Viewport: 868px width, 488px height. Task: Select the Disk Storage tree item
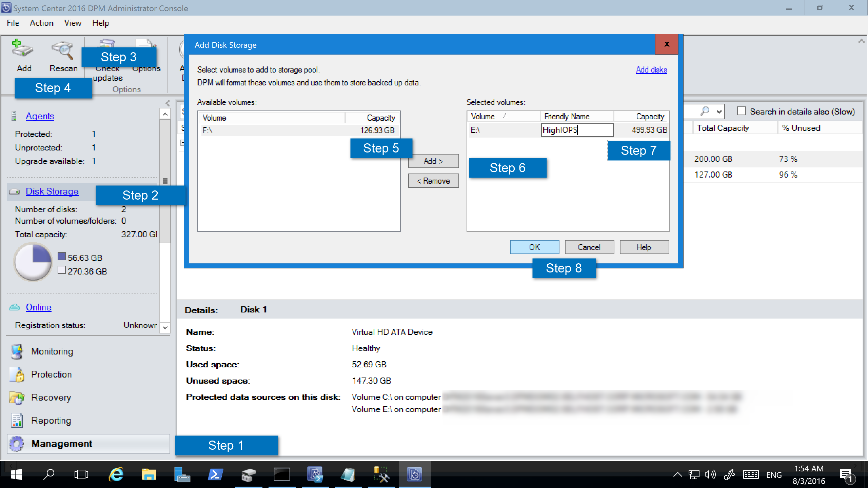tap(52, 191)
